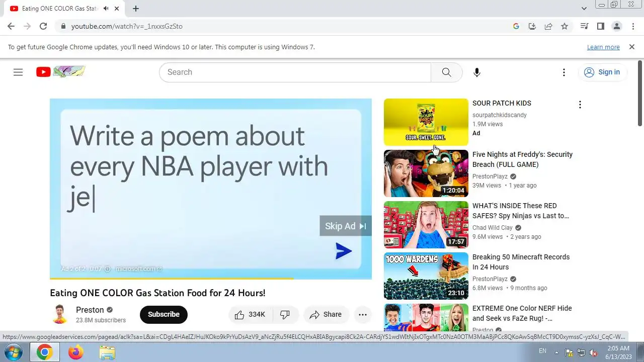Show hidden tray icons arrow
The width and height of the screenshot is (644, 362).
pos(556,352)
